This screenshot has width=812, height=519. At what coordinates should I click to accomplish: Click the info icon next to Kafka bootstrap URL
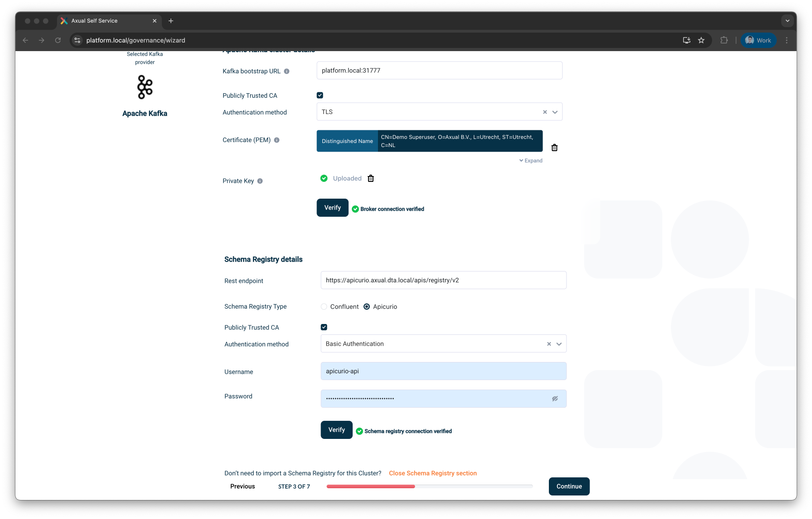(x=288, y=71)
